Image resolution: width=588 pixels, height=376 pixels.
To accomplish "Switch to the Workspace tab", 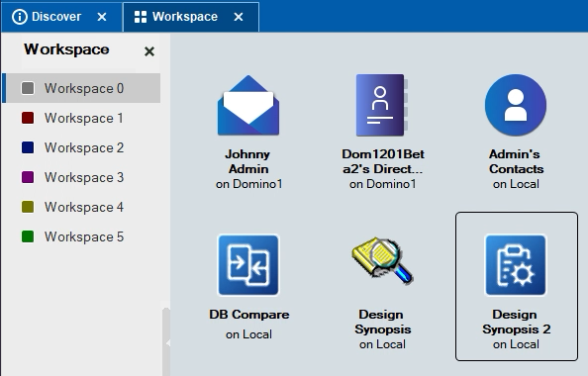I will point(191,17).
